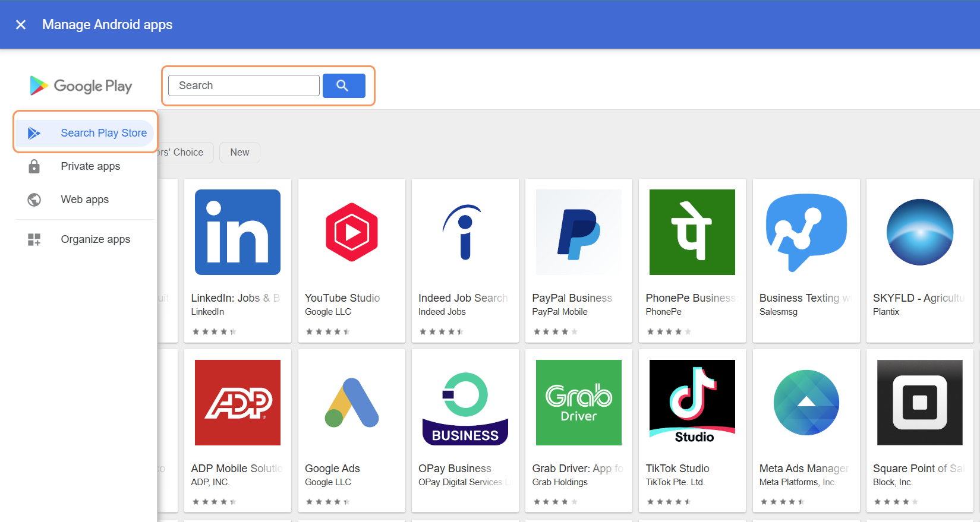The image size is (980, 522).
Task: Click the blue magnifier search button
Action: pyautogui.click(x=344, y=86)
